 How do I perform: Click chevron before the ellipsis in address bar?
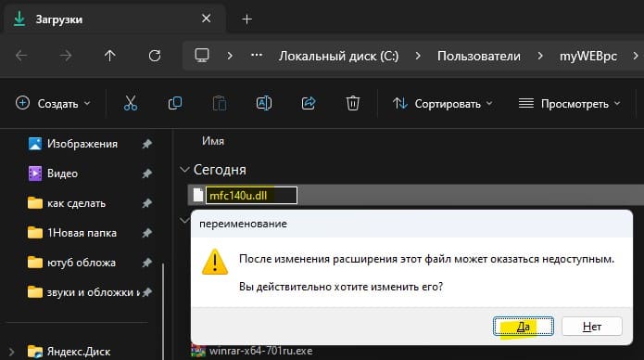(230, 56)
